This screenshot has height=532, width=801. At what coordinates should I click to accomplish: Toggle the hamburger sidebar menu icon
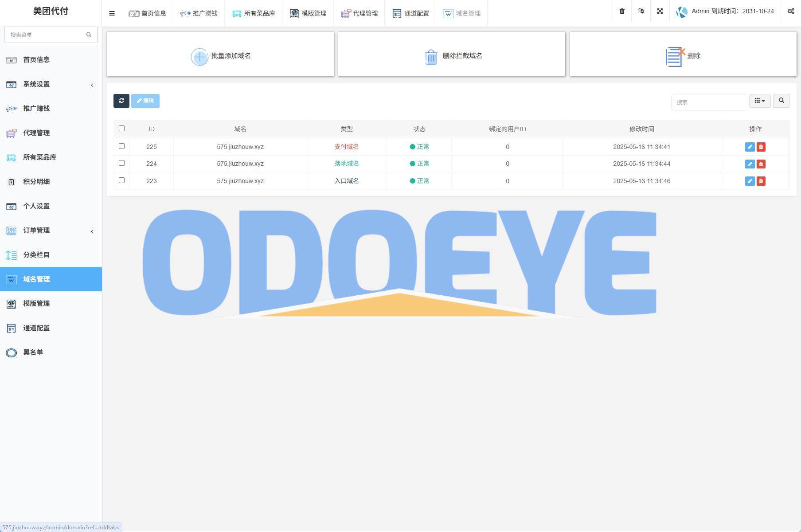tap(112, 13)
